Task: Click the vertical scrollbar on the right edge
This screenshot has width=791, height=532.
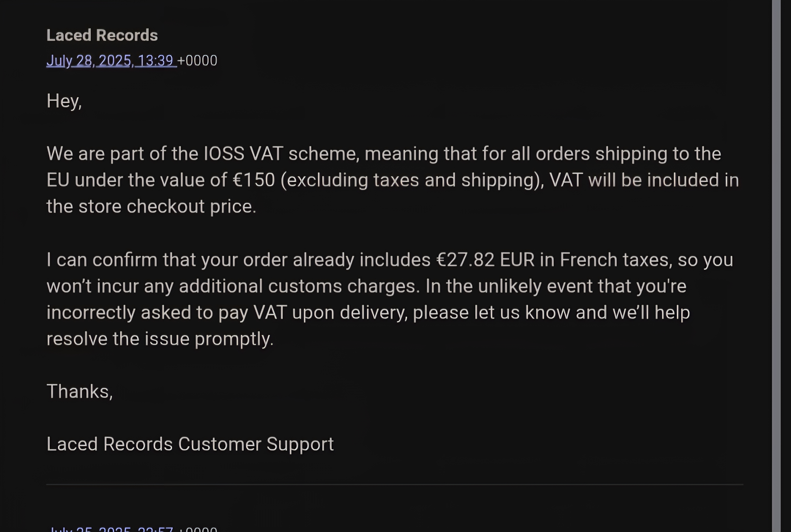Action: (x=776, y=266)
